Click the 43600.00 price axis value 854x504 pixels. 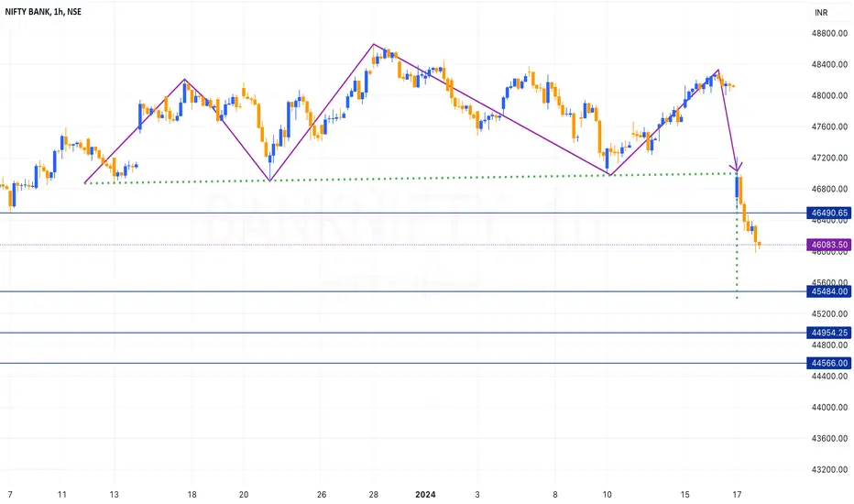(829, 438)
